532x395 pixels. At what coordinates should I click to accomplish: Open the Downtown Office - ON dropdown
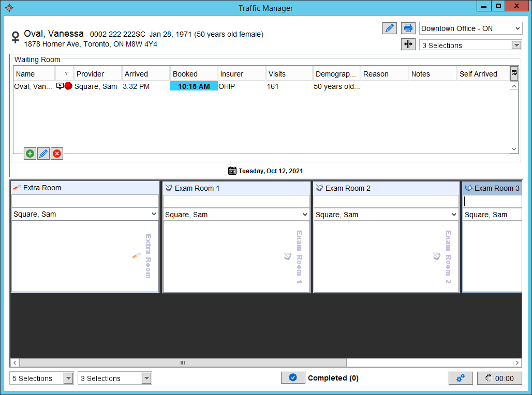[470, 28]
